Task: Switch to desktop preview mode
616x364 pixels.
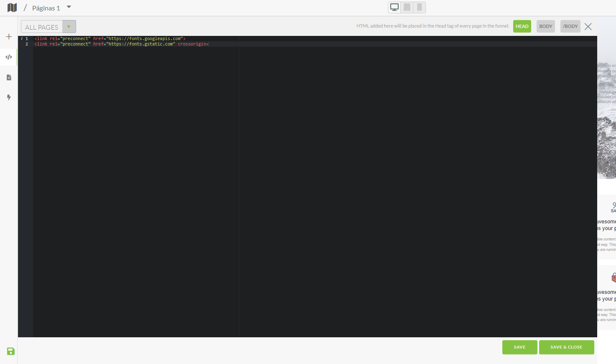Action: pos(394,8)
